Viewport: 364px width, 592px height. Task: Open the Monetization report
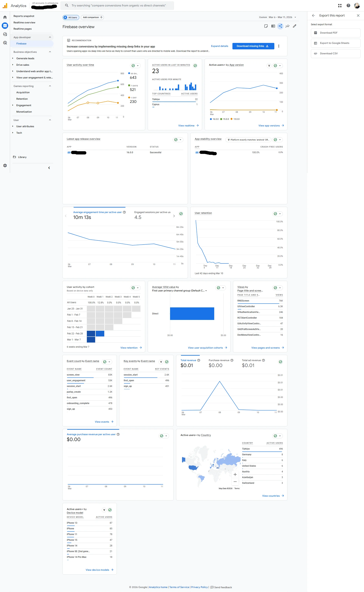(x=24, y=112)
